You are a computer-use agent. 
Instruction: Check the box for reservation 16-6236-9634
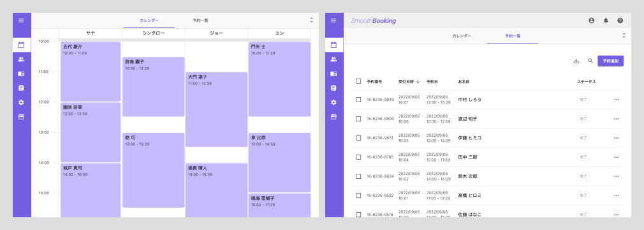coord(358,176)
